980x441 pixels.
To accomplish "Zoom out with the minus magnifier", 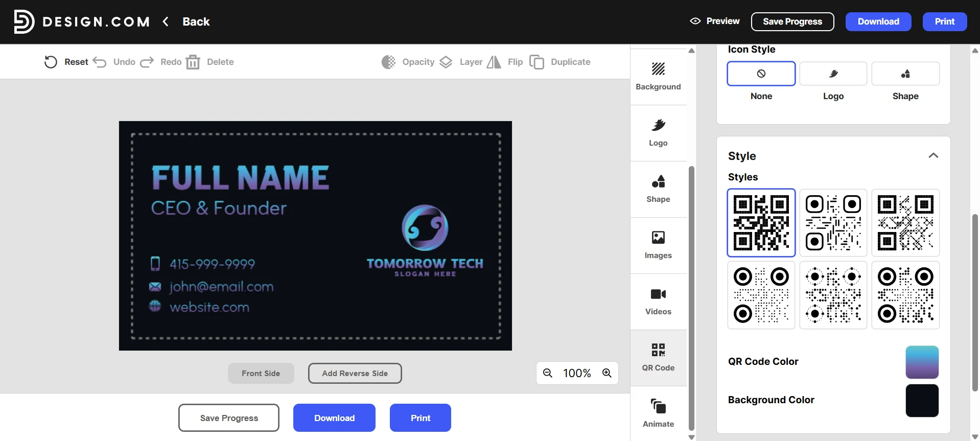I will click(548, 373).
